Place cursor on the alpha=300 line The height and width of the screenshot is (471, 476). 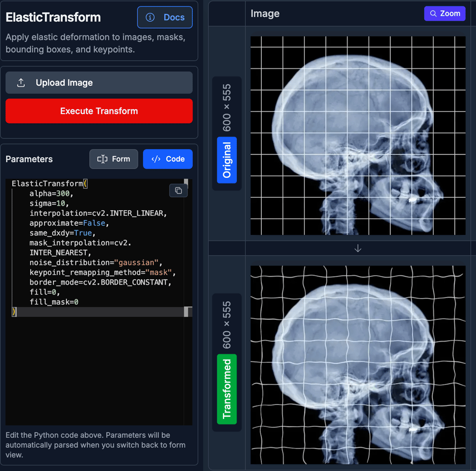pos(52,193)
